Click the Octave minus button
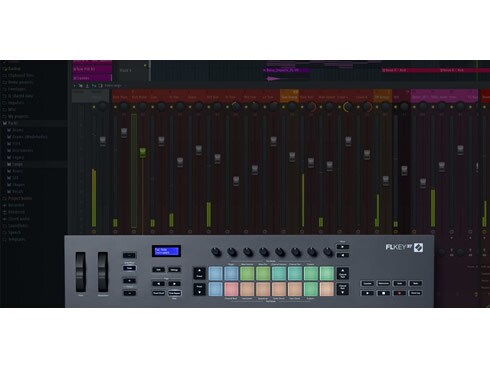 pyautogui.click(x=129, y=293)
